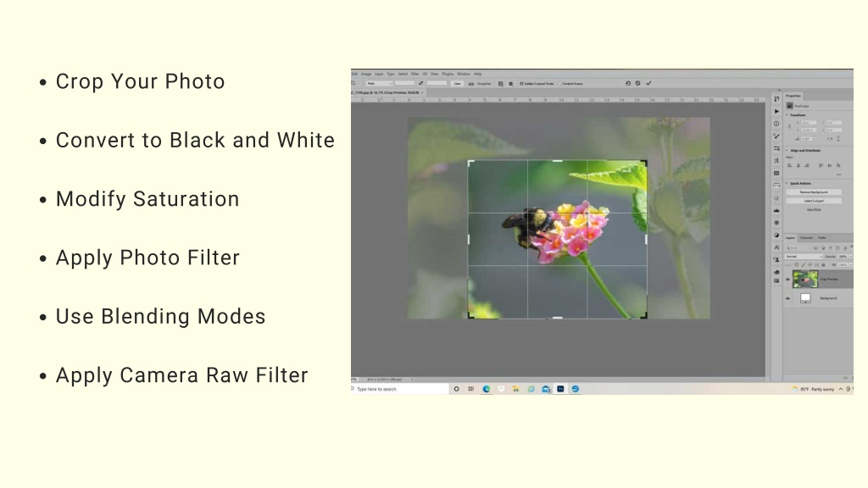Toggle Content-Aware checkbox
The width and height of the screenshot is (868, 488).
pos(559,84)
